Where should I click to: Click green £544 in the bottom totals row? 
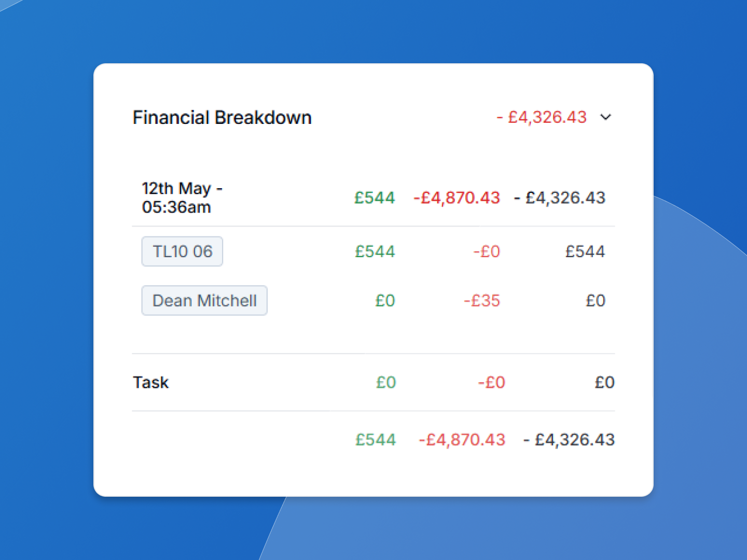[x=376, y=440]
